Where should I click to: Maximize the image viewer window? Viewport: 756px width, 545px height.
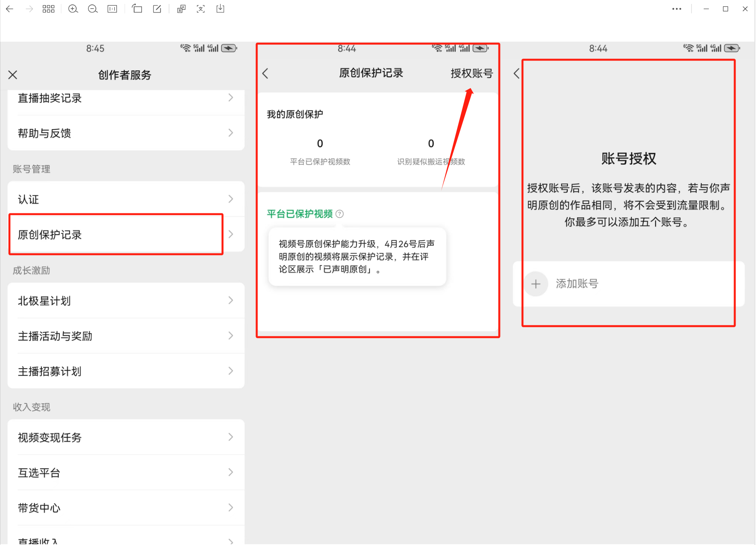click(x=725, y=9)
